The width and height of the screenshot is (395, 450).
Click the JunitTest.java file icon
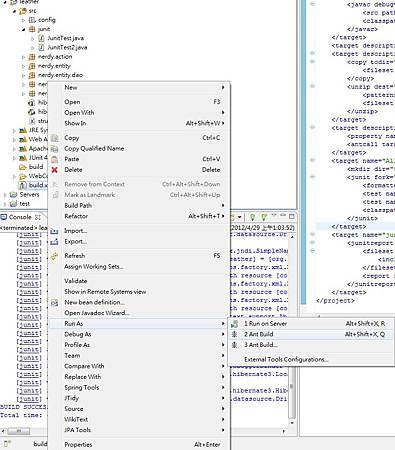point(41,38)
